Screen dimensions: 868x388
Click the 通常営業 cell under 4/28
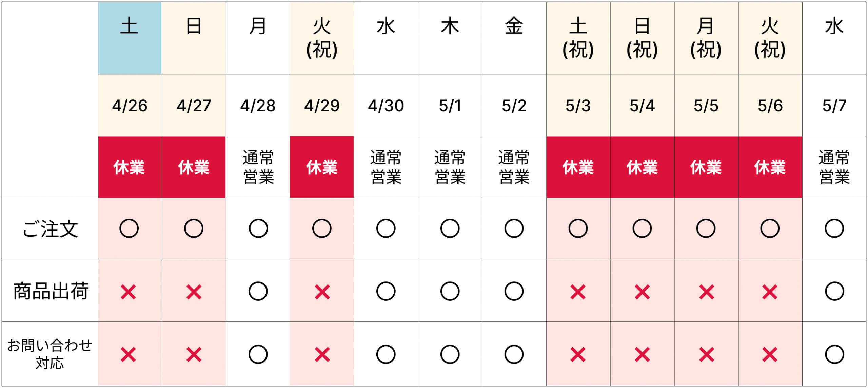pos(258,167)
